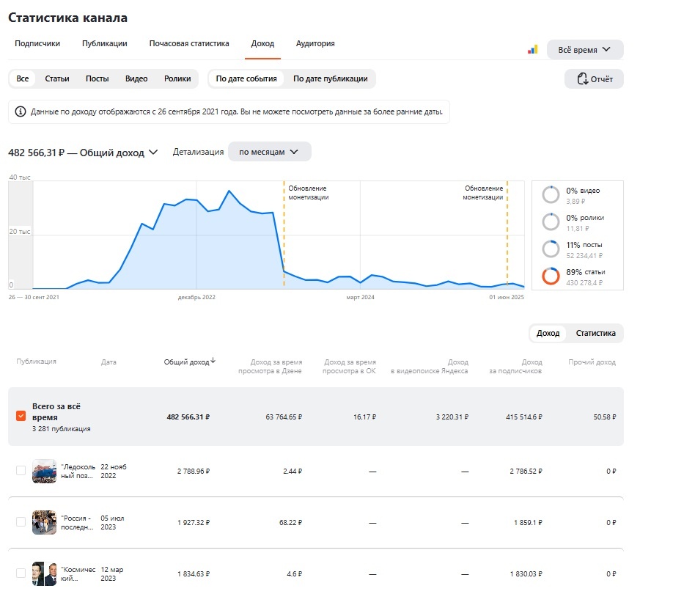Click date 22 нояб 2022 cell
The height and width of the screenshot is (616, 673).
tap(114, 471)
